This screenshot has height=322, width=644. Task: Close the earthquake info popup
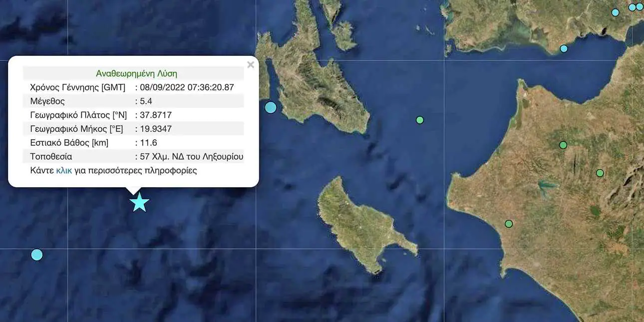[251, 65]
